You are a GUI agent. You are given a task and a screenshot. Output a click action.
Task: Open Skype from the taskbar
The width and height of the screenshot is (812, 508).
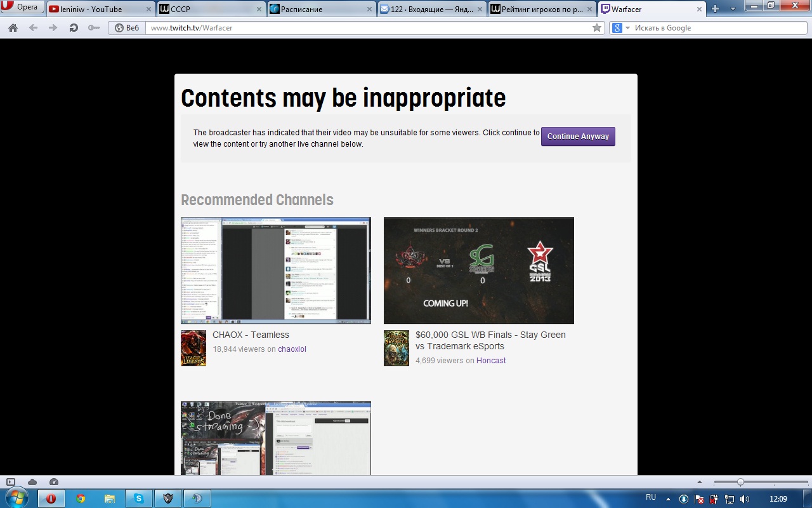[139, 498]
